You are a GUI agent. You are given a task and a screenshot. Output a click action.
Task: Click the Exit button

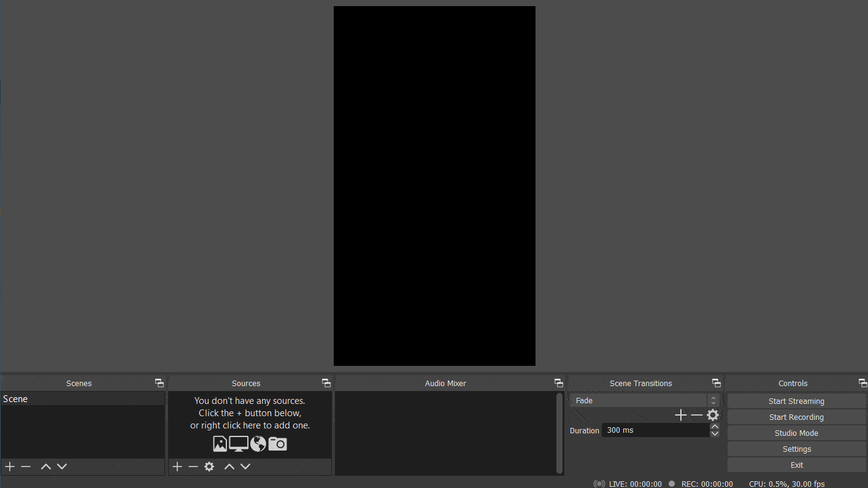(796, 465)
